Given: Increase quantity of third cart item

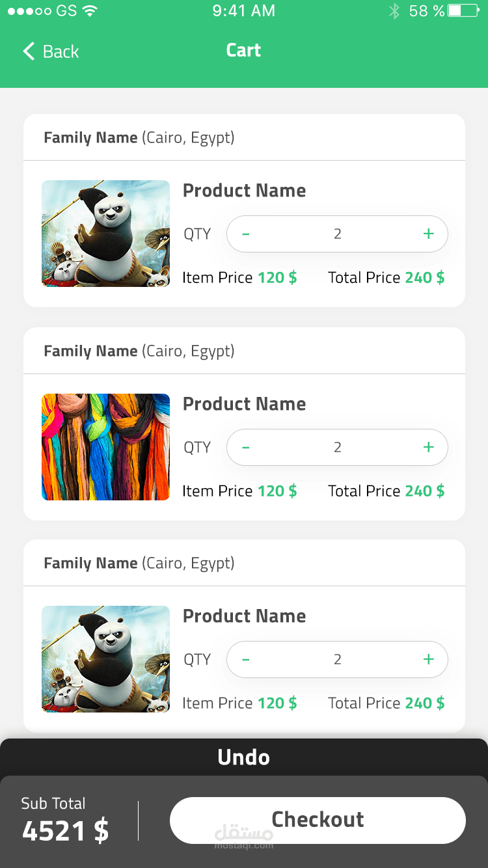Looking at the screenshot, I should pyautogui.click(x=428, y=660).
